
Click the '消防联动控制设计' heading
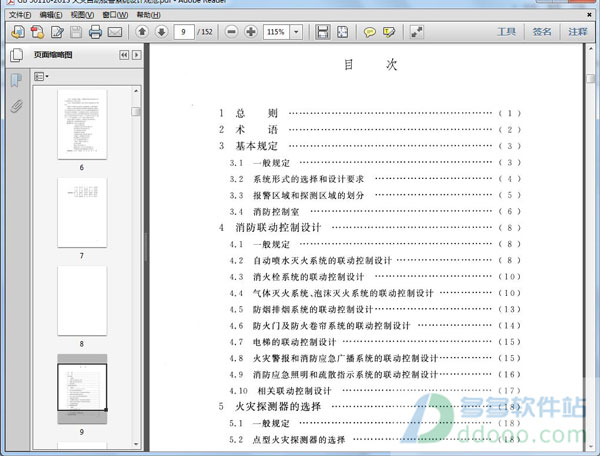tap(278, 228)
